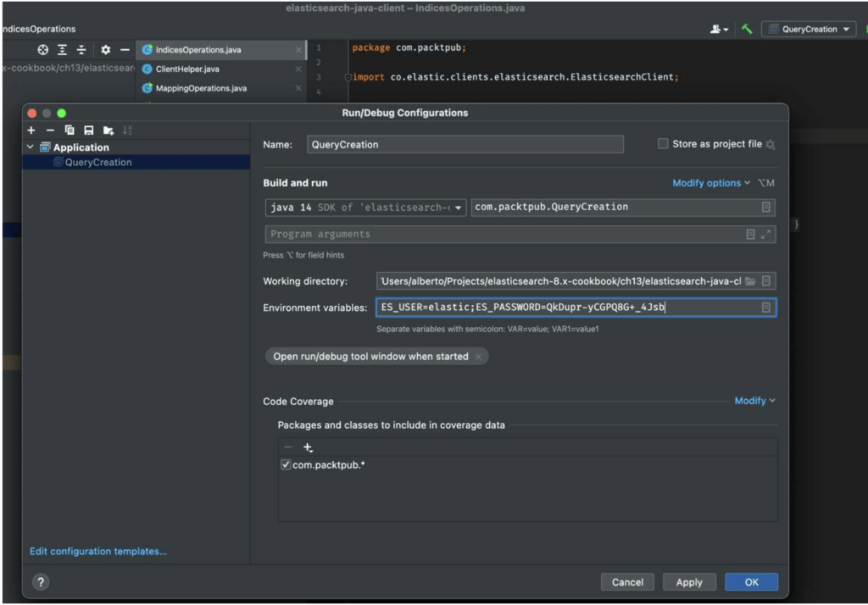
Task: Click the OK button to confirm
Action: click(751, 582)
